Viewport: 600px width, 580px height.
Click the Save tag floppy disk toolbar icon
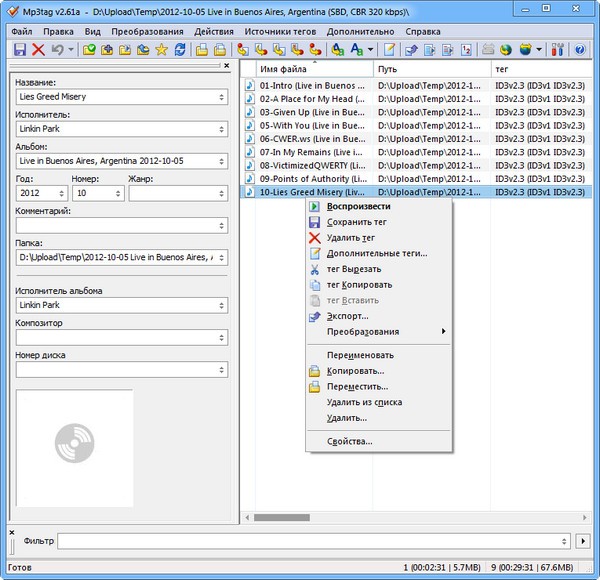pos(19,49)
